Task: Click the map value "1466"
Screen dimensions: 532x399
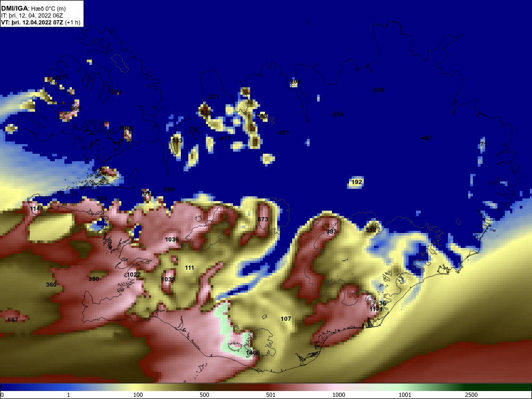Action: coord(252,353)
